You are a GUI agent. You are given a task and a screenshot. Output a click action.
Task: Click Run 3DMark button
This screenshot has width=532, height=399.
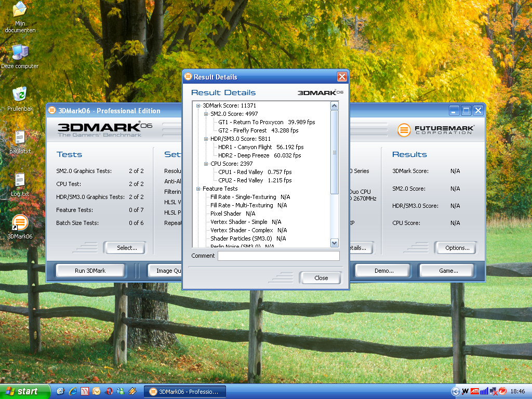tap(90, 271)
